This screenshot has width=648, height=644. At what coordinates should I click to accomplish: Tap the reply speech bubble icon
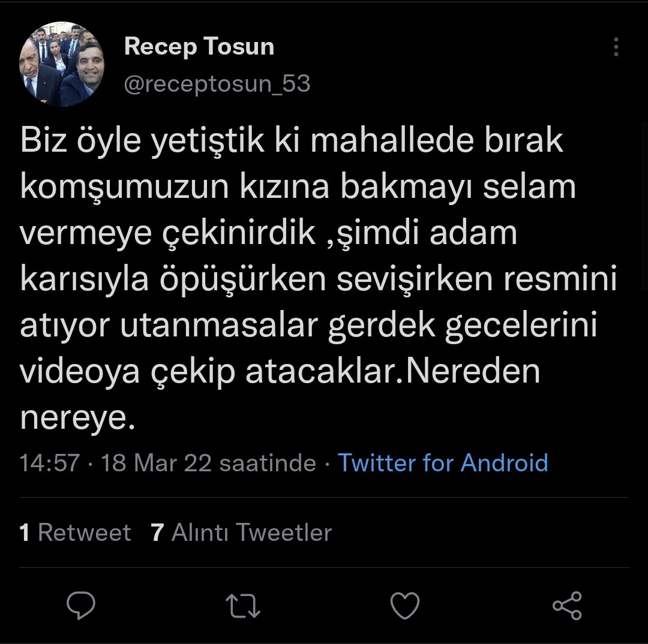[x=81, y=606]
